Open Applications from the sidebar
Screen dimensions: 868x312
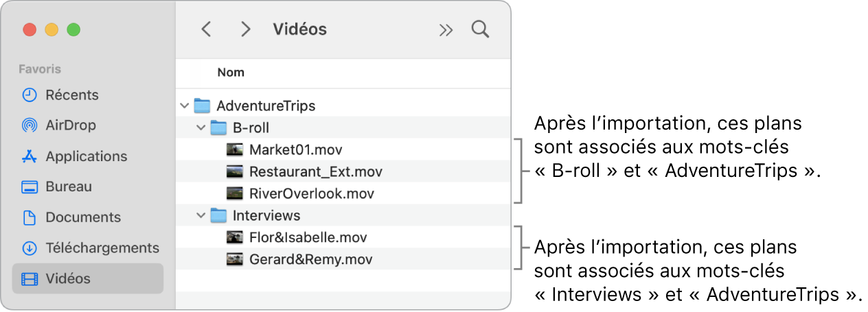tap(86, 156)
